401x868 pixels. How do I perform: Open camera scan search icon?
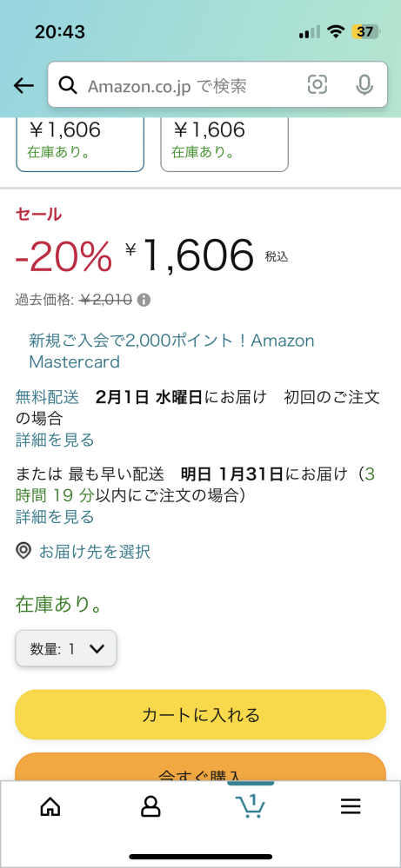(x=317, y=84)
